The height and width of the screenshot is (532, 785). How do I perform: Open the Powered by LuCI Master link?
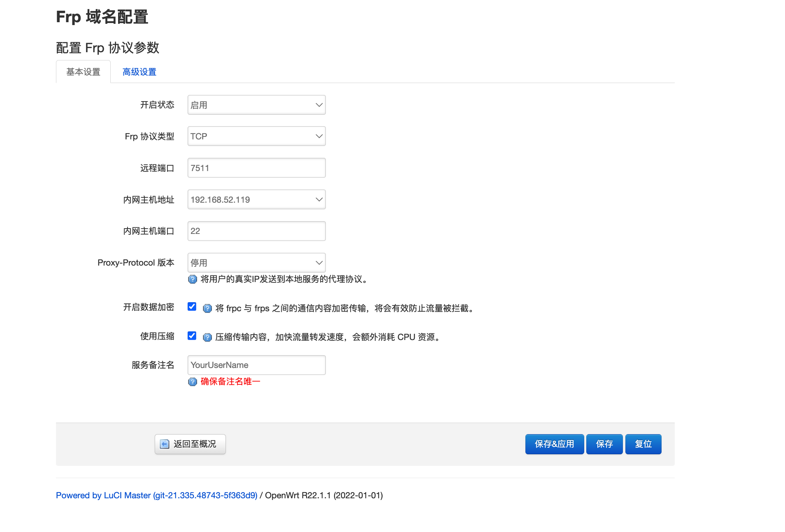(x=156, y=495)
